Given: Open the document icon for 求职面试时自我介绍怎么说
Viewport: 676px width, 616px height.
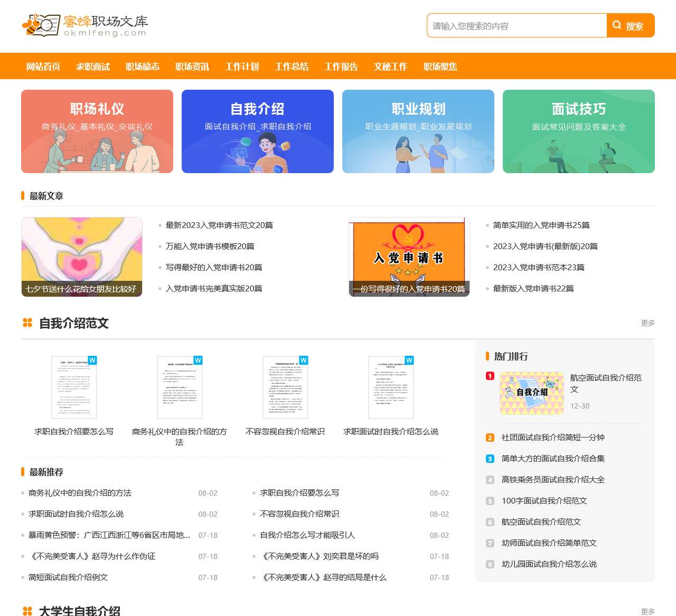Looking at the screenshot, I should pyautogui.click(x=391, y=387).
